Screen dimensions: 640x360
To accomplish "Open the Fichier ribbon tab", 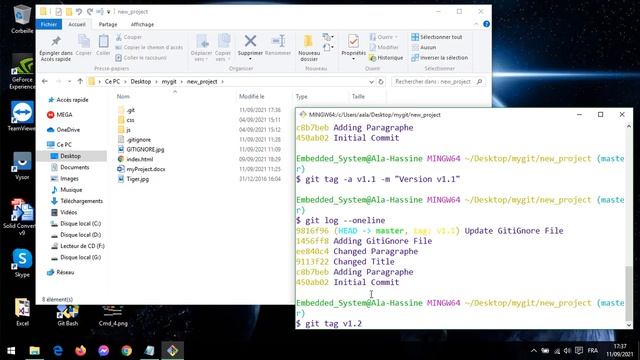I will point(49,24).
